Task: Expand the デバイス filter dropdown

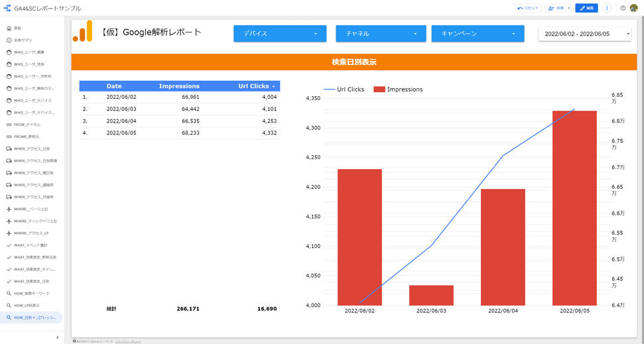Action: [280, 33]
